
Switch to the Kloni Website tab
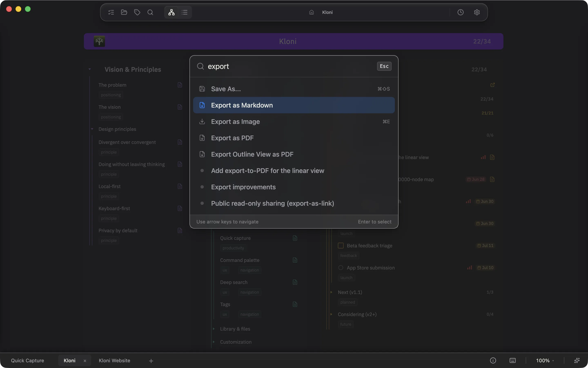click(115, 360)
